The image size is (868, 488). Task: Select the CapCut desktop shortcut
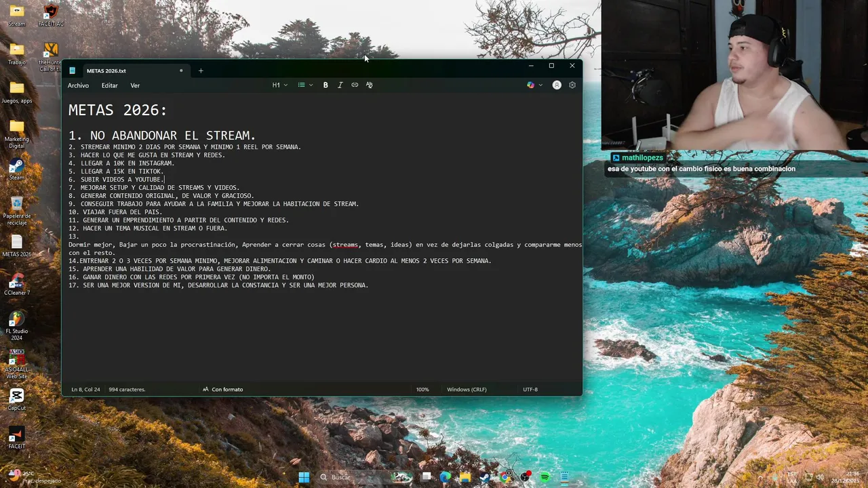17,400
